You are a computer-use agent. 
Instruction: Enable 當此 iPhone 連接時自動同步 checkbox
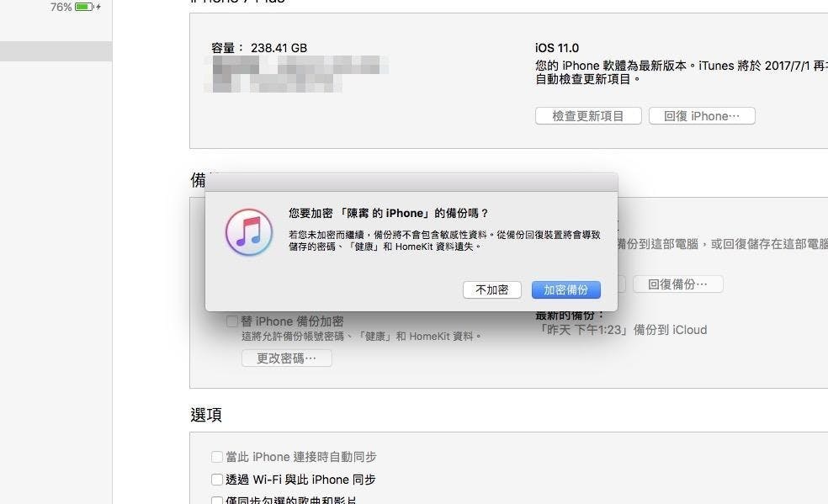click(x=216, y=457)
